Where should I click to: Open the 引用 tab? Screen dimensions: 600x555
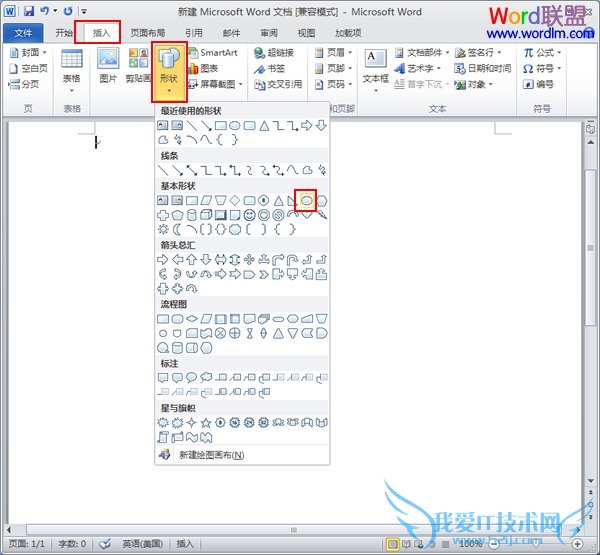click(194, 33)
